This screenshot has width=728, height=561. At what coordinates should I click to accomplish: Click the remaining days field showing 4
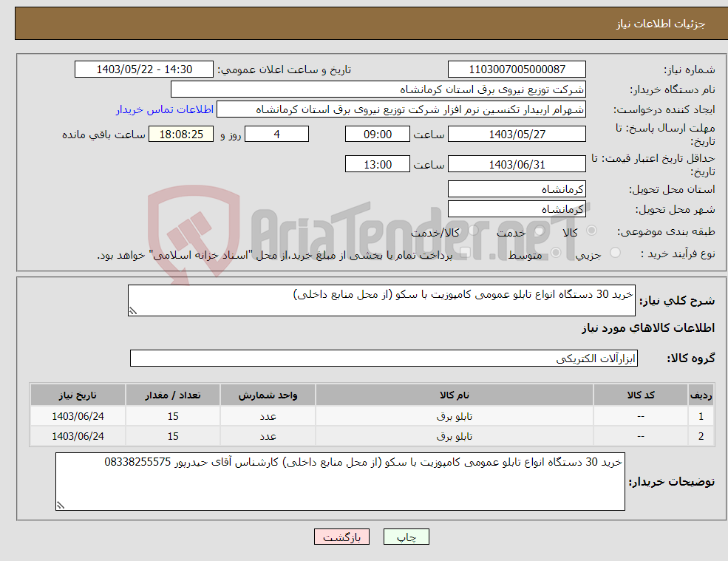pyautogui.click(x=276, y=135)
